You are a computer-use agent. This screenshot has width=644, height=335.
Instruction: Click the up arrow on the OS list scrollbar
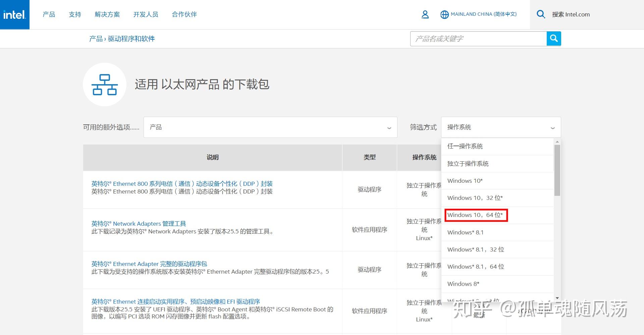(557, 141)
